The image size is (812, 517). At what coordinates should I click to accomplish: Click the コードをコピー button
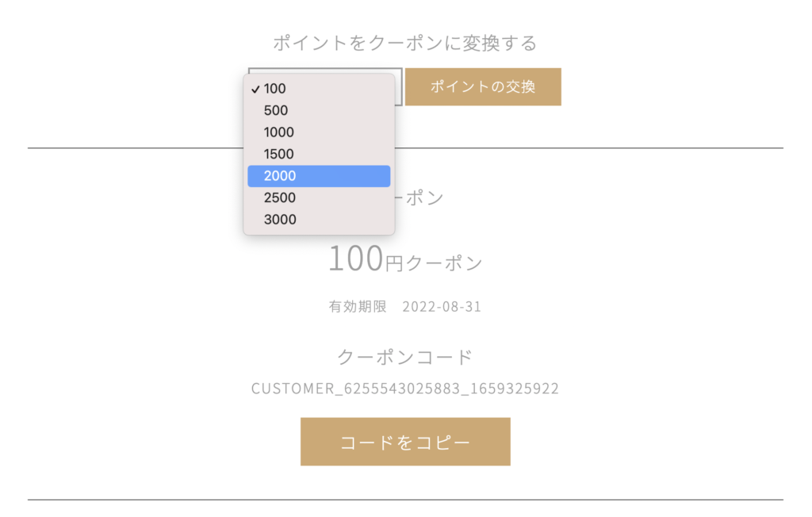405,442
